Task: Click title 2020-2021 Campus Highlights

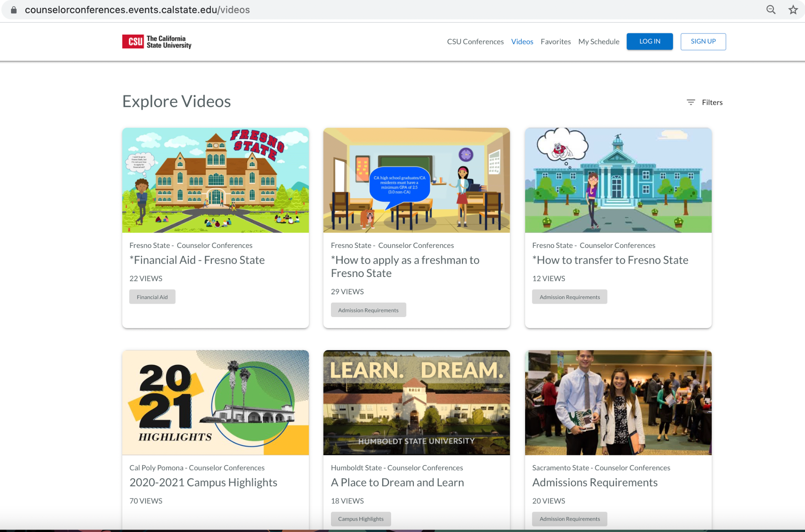Action: [203, 482]
